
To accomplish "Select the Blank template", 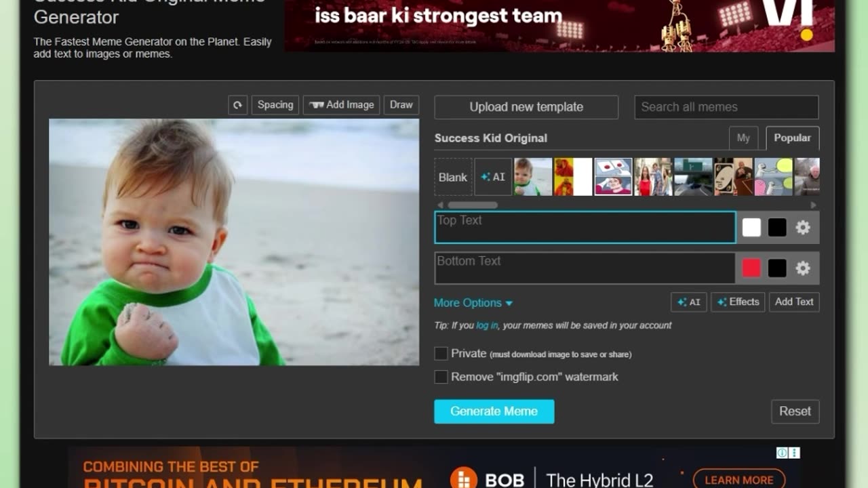I will (x=453, y=177).
